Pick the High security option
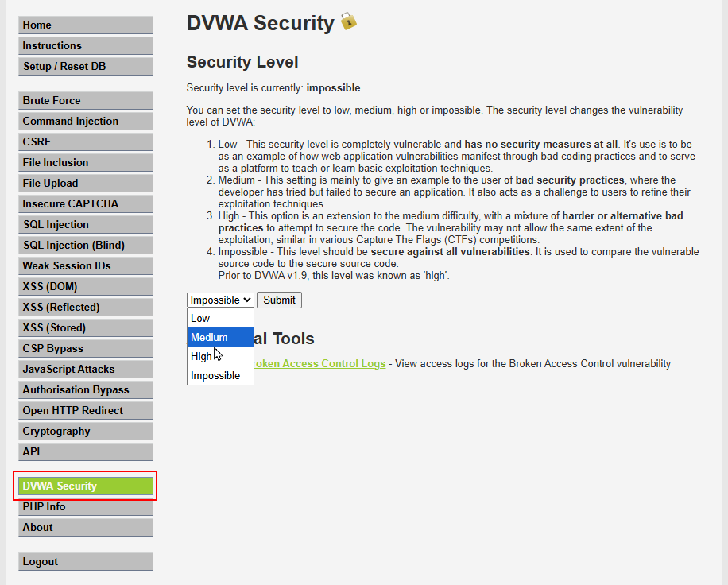 click(220, 357)
